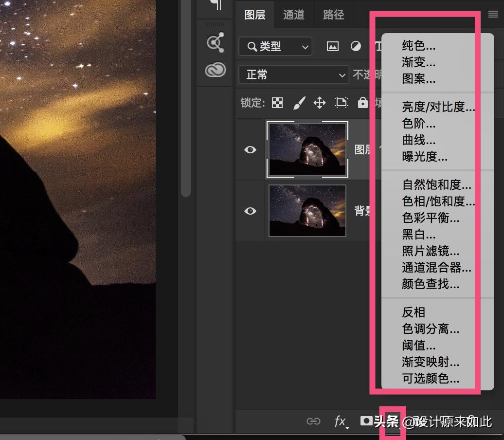The height and width of the screenshot is (440, 504).
Task: Apply the 反相 adjustment
Action: [414, 312]
